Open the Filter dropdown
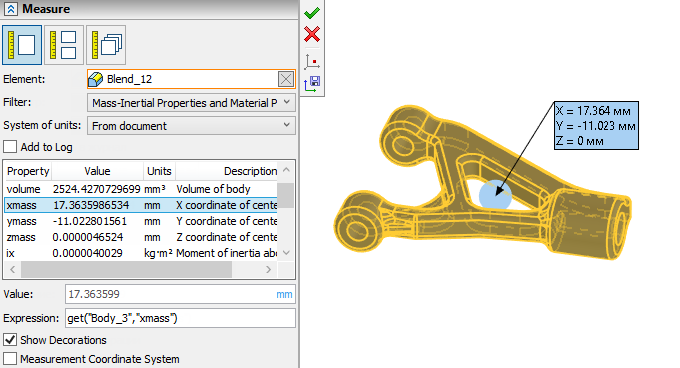680x368 pixels. coord(191,103)
